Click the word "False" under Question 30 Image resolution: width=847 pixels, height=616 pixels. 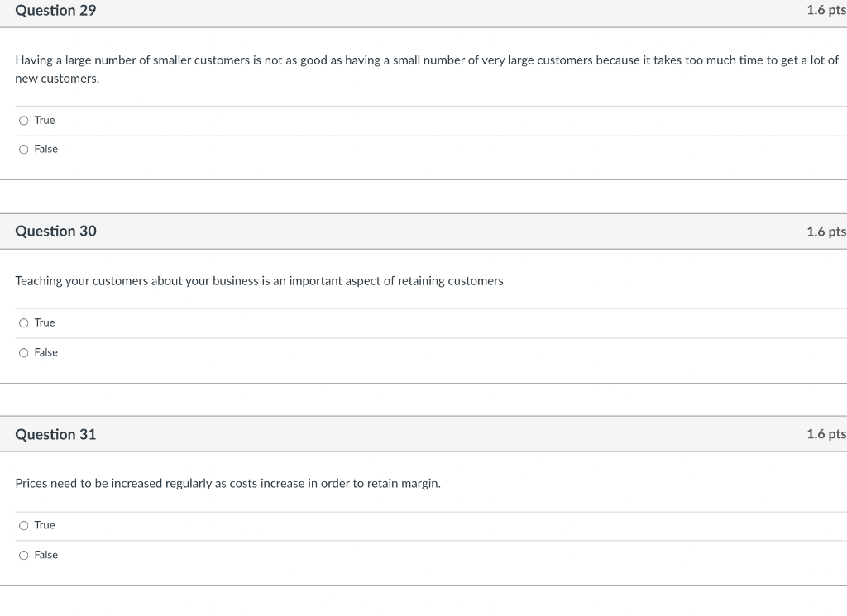pos(46,353)
